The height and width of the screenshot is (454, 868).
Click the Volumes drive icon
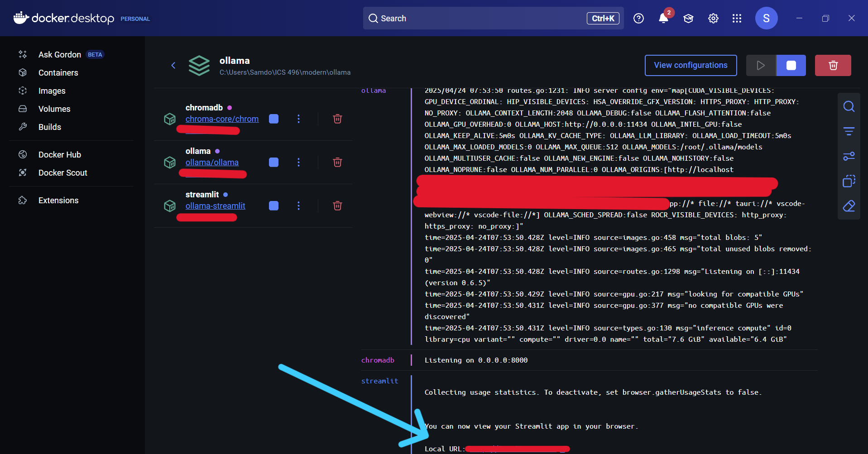[x=23, y=109]
